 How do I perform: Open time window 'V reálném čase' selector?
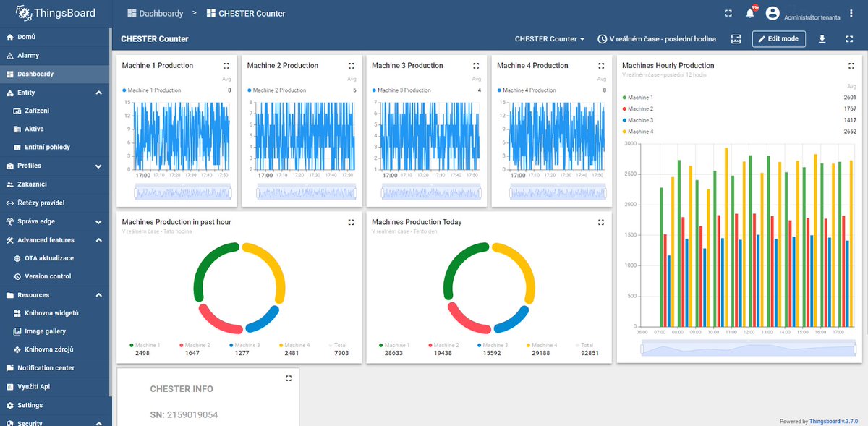point(657,39)
